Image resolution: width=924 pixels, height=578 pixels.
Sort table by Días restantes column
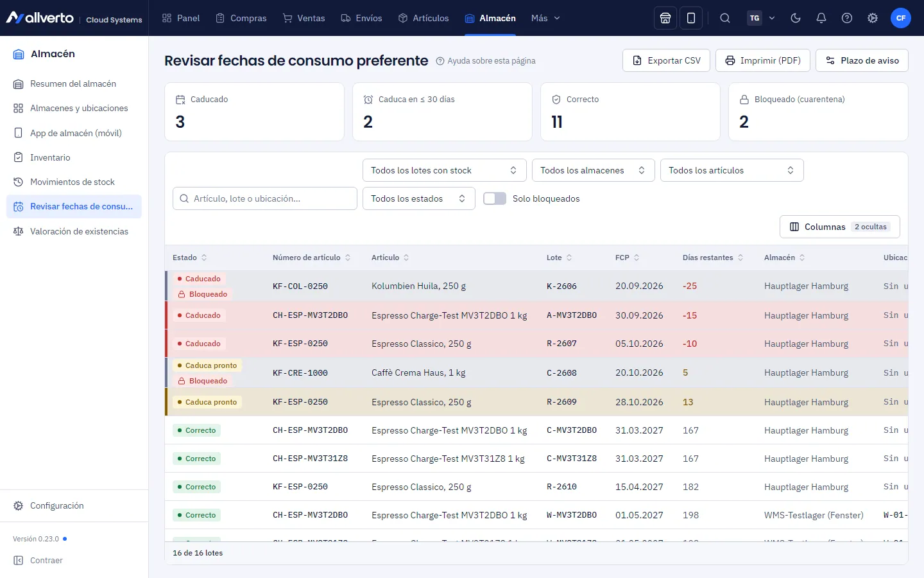click(713, 258)
